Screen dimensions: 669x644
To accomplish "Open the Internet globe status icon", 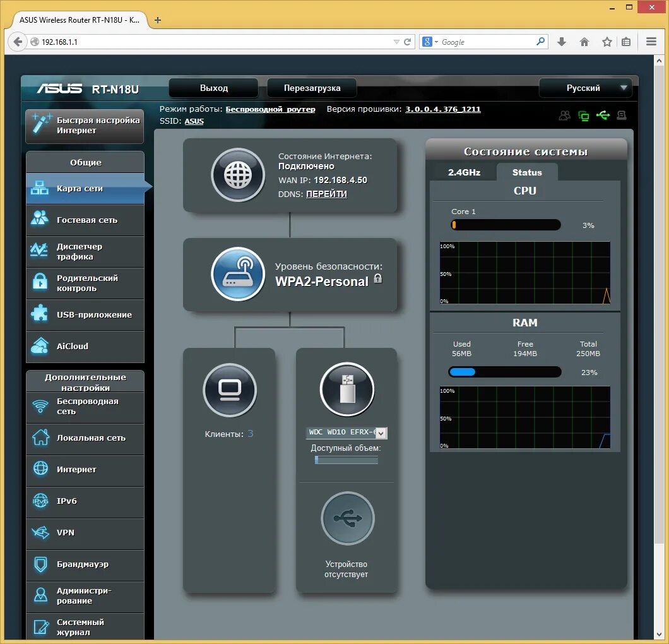I will [x=238, y=175].
